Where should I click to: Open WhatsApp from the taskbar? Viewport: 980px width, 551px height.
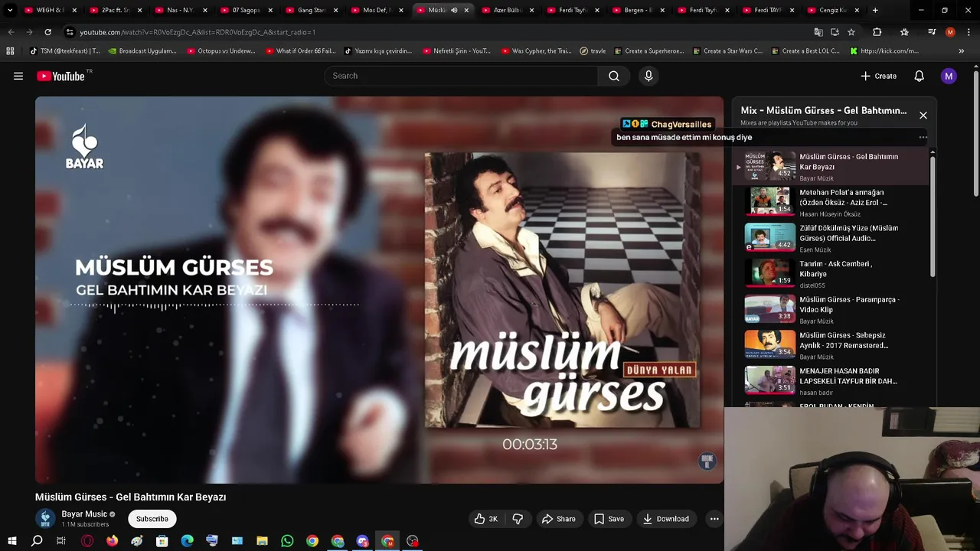(287, 541)
